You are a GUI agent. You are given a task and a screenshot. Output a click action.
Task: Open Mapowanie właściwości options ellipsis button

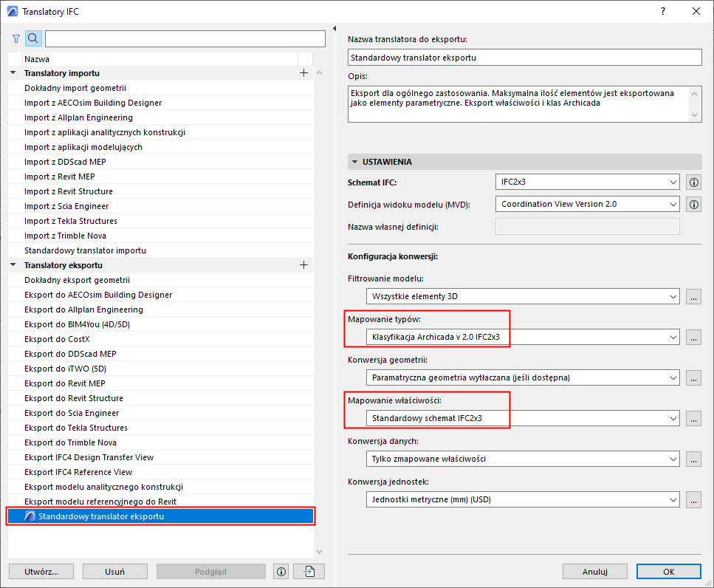[x=693, y=419]
